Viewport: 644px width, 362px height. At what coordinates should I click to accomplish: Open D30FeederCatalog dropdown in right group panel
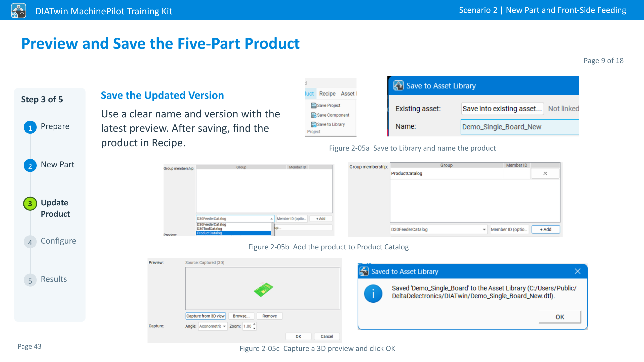(x=439, y=229)
